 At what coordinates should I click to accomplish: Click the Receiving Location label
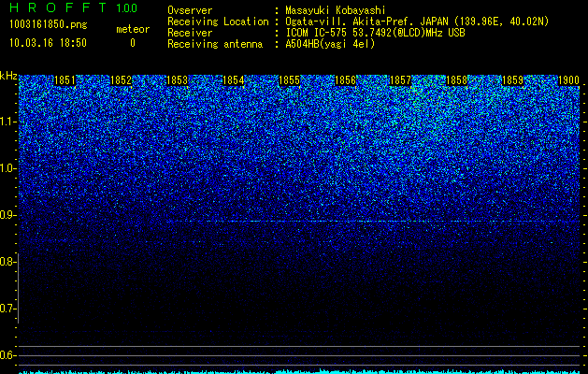point(218,22)
